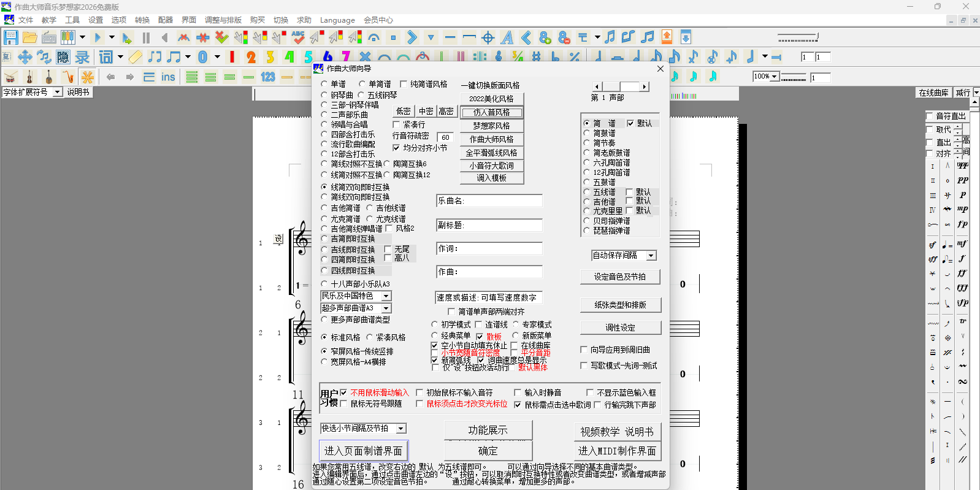Click the save (floppy disk) toolbar icon
This screenshot has width=980, height=490.
(x=11, y=37)
